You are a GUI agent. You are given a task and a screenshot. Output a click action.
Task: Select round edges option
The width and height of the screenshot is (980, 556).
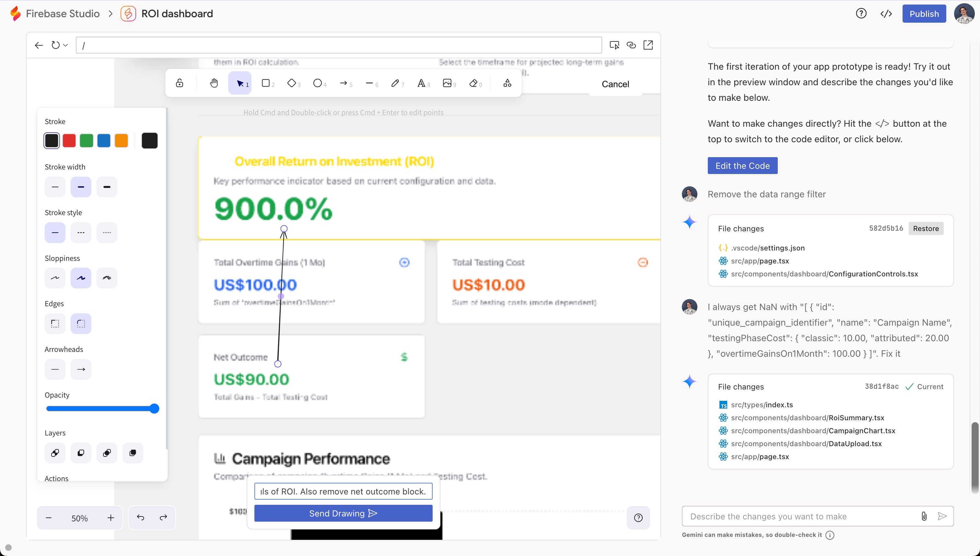(x=81, y=324)
